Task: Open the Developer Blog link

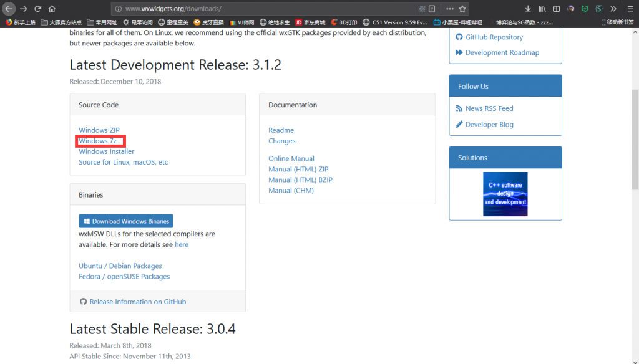Action: coord(489,124)
